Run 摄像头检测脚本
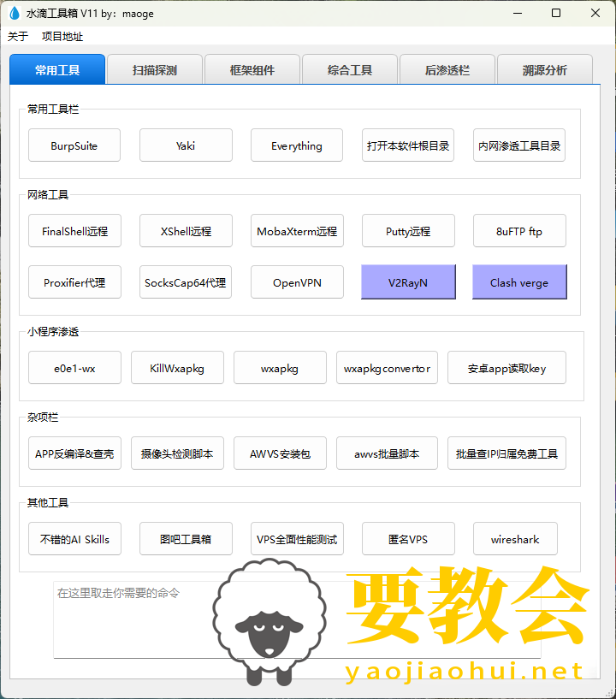This screenshot has width=616, height=699. tap(177, 453)
